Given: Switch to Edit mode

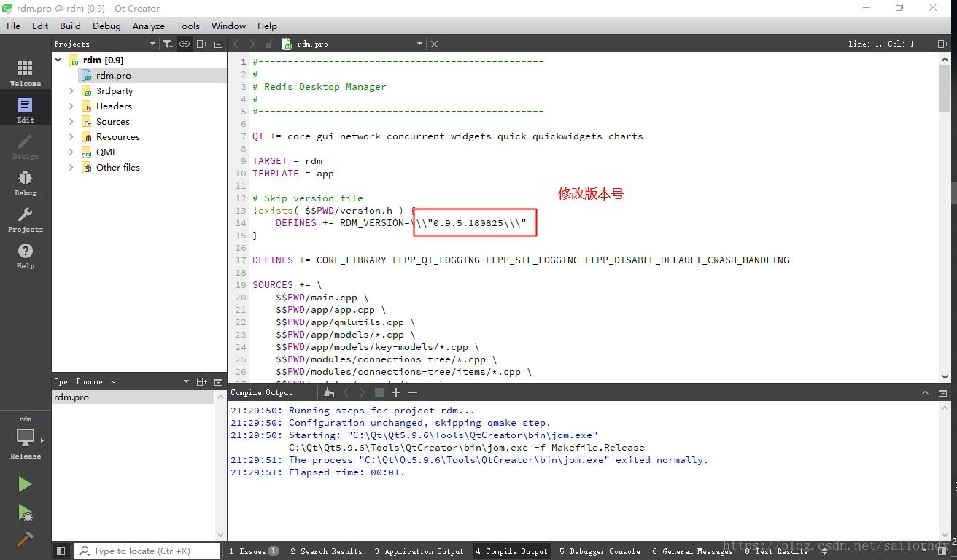Looking at the screenshot, I should click(x=26, y=109).
